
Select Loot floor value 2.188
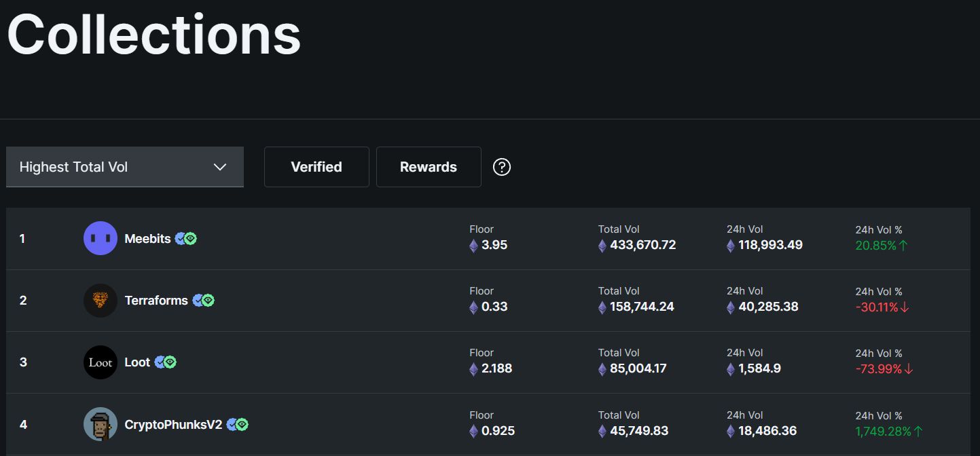[497, 368]
